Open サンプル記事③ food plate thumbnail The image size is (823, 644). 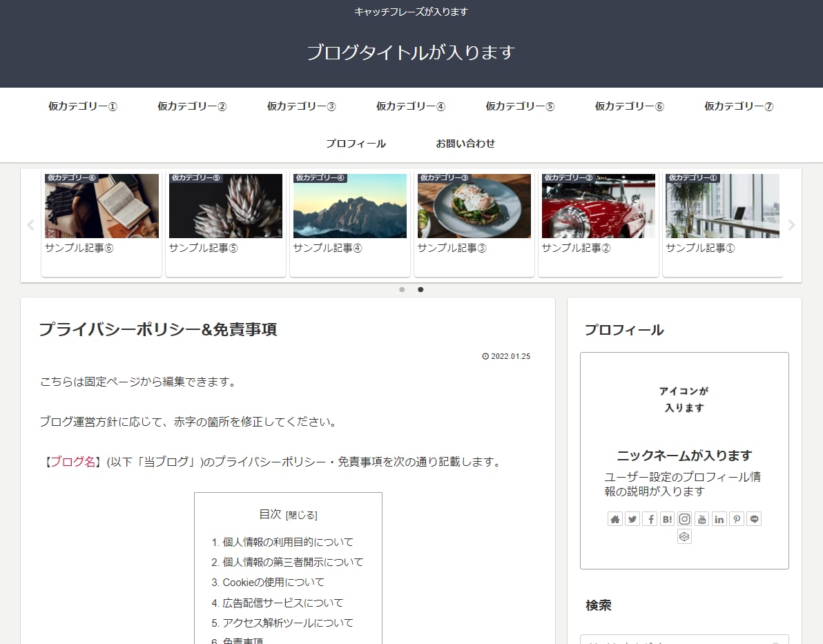click(x=474, y=206)
